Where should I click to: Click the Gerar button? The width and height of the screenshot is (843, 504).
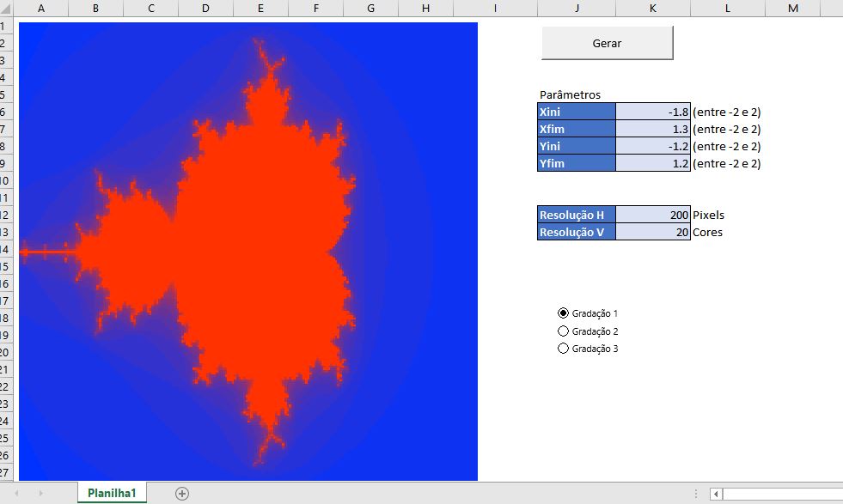(x=607, y=43)
